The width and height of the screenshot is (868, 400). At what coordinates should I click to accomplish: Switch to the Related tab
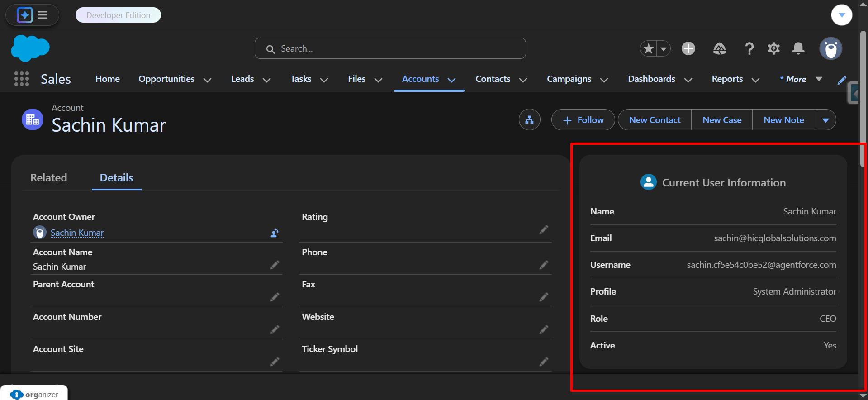click(49, 178)
